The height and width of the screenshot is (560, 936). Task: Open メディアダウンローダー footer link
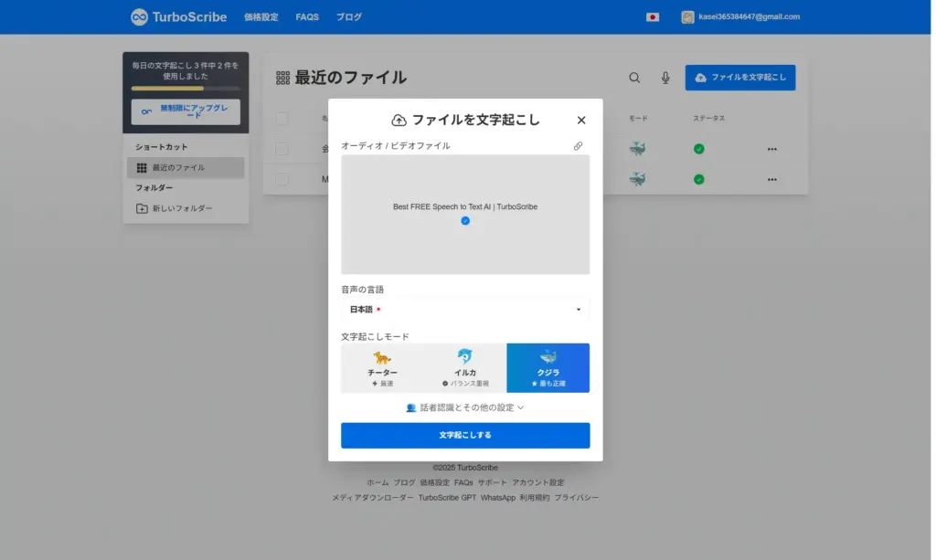pos(373,497)
